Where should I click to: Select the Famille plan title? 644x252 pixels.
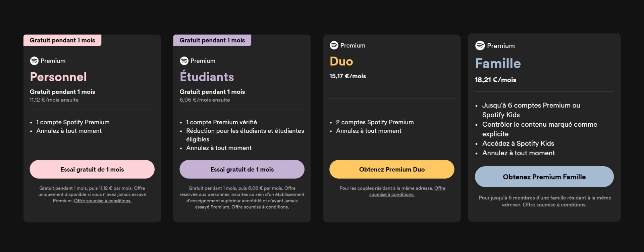(498, 64)
